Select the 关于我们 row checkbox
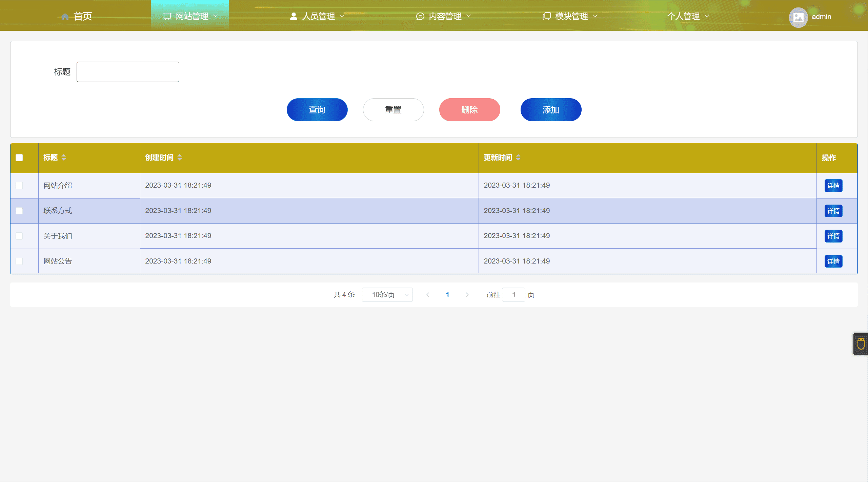 [19, 236]
